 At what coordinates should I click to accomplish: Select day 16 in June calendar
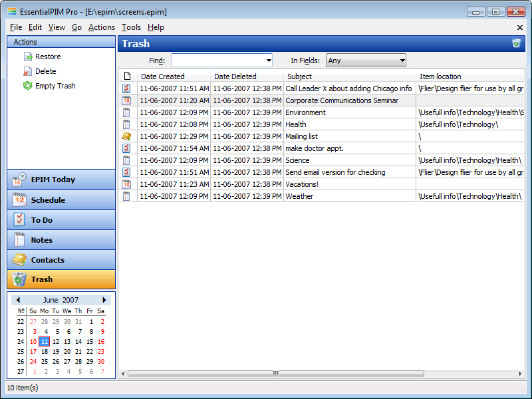pyautogui.click(x=101, y=341)
